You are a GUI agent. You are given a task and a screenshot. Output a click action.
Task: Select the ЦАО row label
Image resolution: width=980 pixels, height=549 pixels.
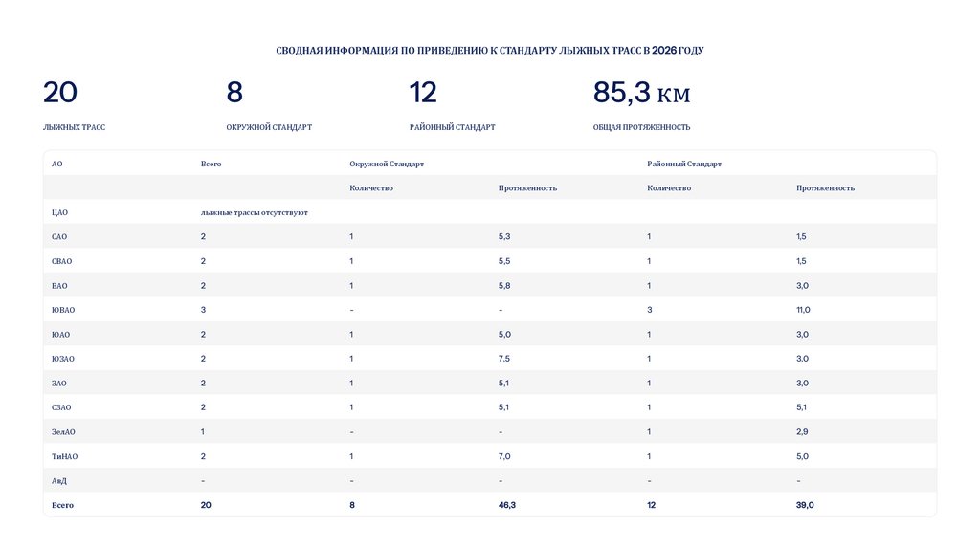[x=59, y=212]
